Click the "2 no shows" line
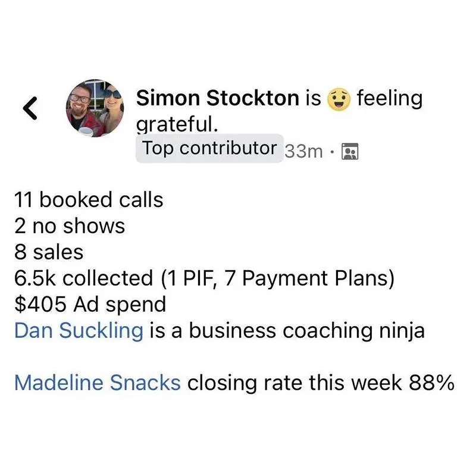The width and height of the screenshot is (476, 476). (x=70, y=226)
